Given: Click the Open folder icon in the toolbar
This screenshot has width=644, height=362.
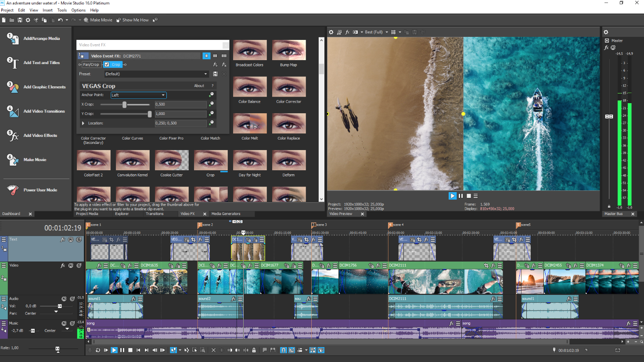Looking at the screenshot, I should point(12,20).
